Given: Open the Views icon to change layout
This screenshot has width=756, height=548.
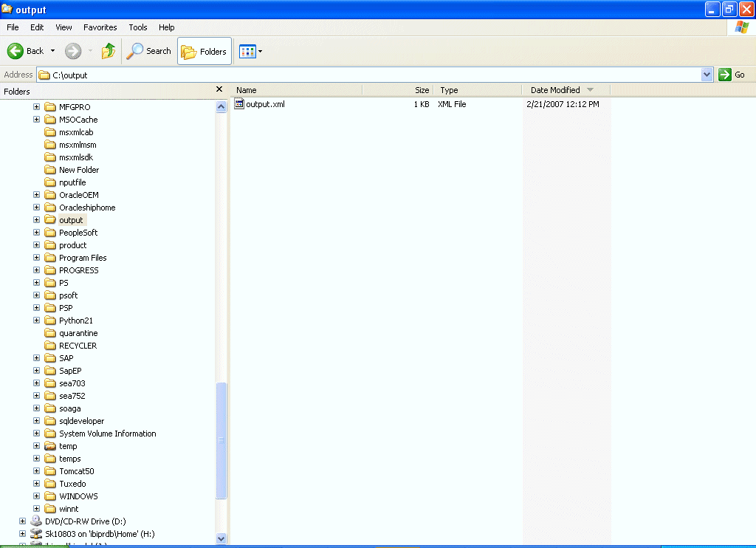Looking at the screenshot, I should coord(247,51).
